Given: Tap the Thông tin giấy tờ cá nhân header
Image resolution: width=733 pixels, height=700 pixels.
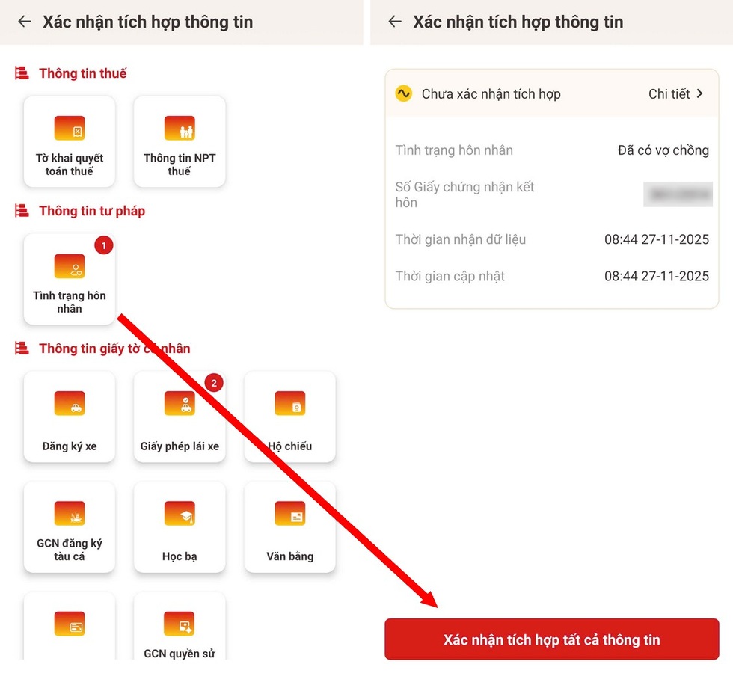Looking at the screenshot, I should point(114,349).
